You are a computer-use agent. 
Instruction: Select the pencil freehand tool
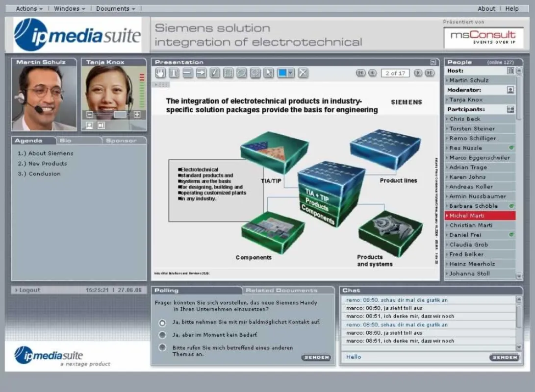(x=215, y=73)
